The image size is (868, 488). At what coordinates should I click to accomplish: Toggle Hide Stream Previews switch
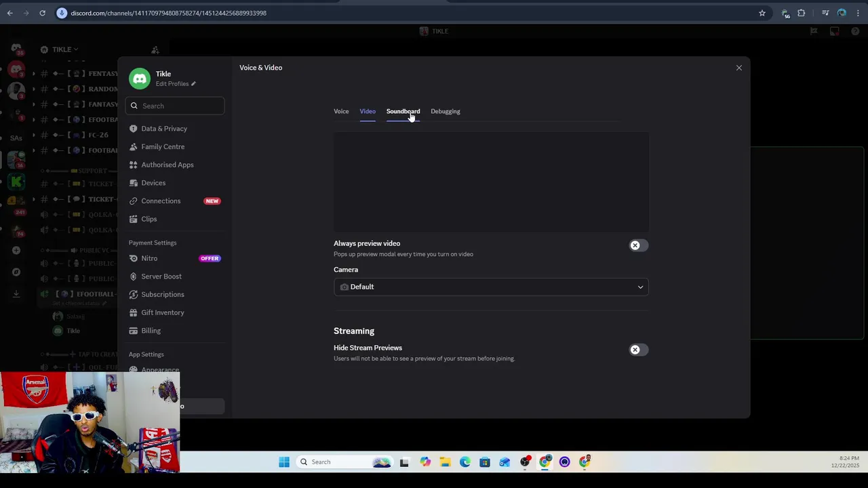(x=638, y=350)
